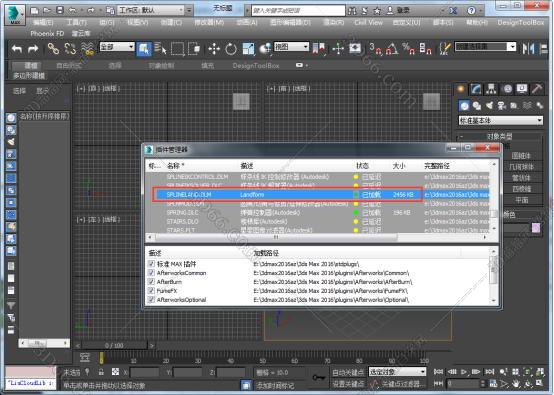Click the 茶壶 row's neighbor 几何球体 button
554x395 pixels.
pos(522,167)
